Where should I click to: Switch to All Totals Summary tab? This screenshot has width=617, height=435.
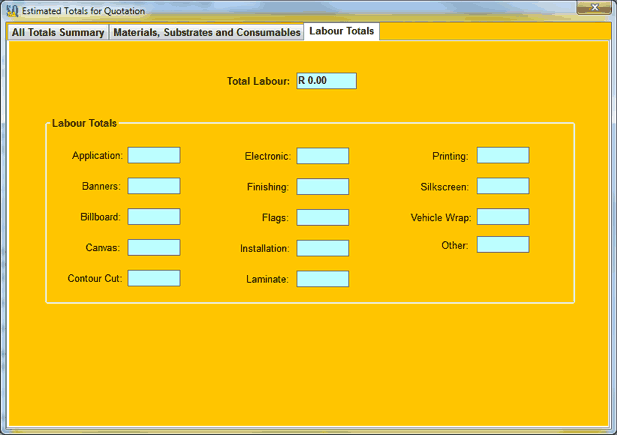pos(58,32)
